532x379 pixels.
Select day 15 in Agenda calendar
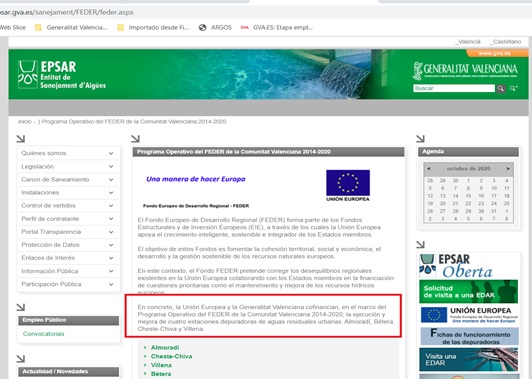(468, 196)
